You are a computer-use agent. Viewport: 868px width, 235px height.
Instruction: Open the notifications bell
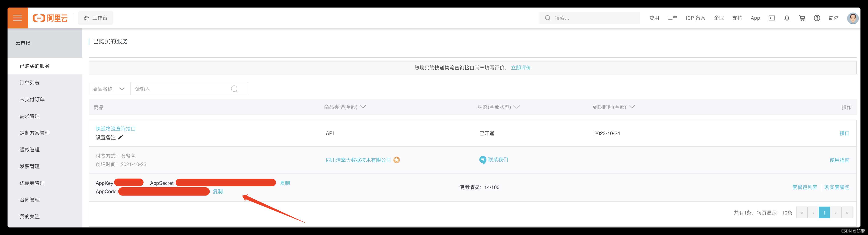(787, 18)
